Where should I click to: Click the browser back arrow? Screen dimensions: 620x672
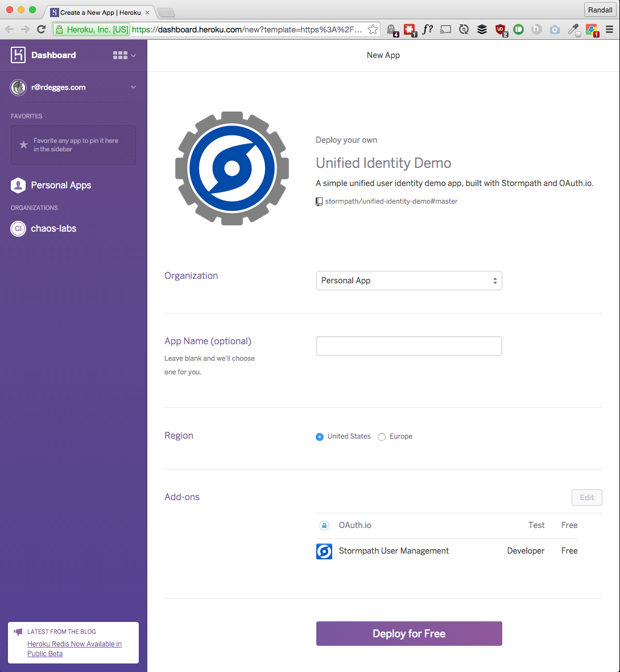[10, 29]
